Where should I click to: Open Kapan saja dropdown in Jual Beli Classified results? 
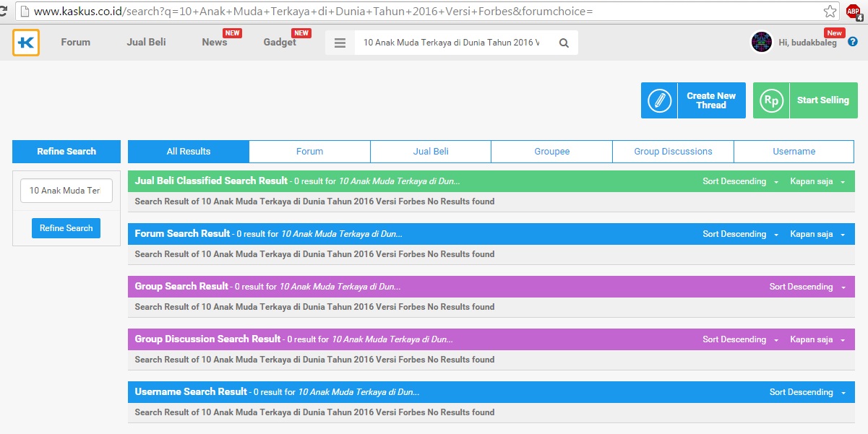pyautogui.click(x=817, y=181)
